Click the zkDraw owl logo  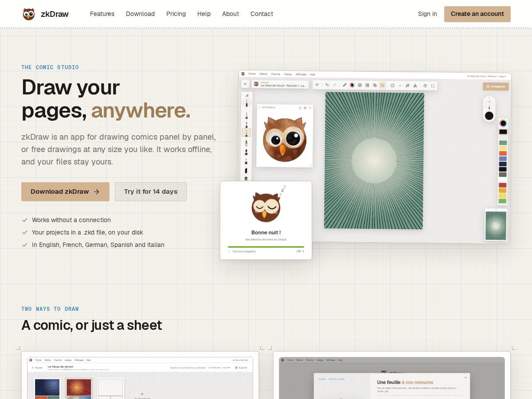[x=28, y=14]
